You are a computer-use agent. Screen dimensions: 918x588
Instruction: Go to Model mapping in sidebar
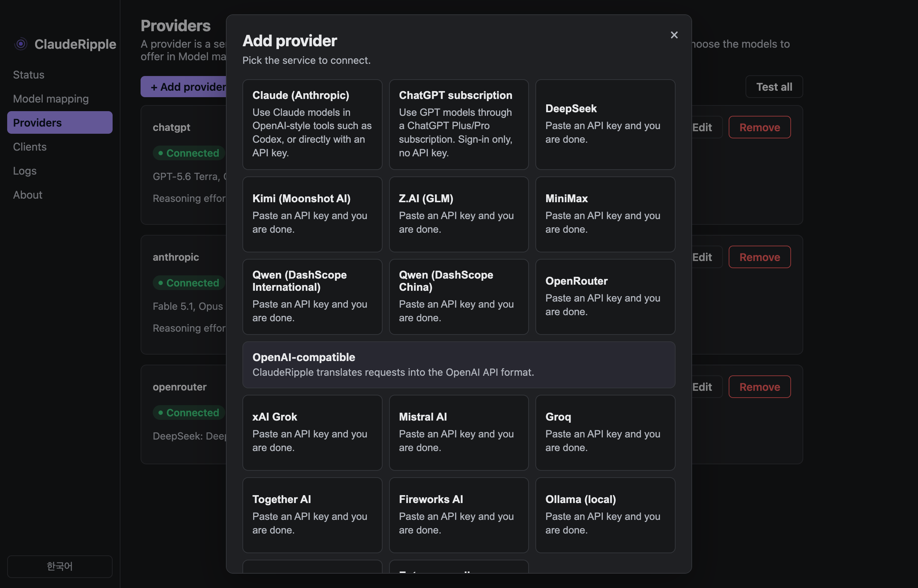[60, 99]
